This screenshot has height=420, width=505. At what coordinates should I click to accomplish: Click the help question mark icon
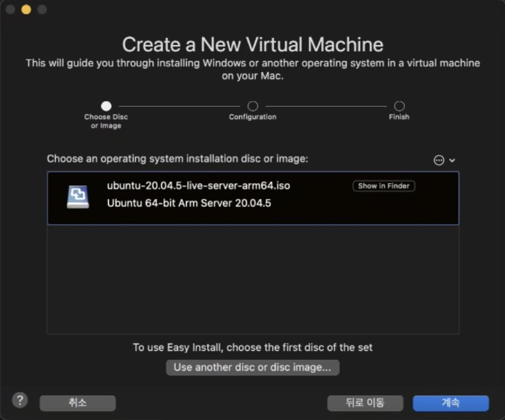coord(20,400)
